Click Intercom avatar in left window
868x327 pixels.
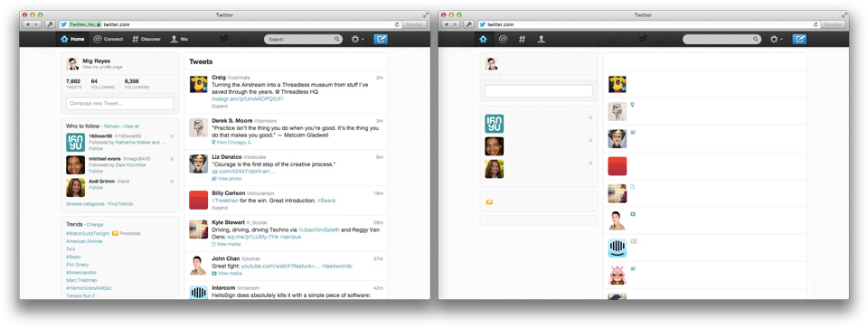[x=199, y=293]
